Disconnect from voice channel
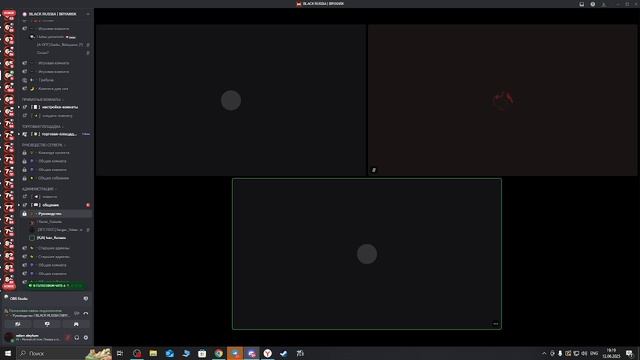This screenshot has height=360, width=640. coord(86,313)
